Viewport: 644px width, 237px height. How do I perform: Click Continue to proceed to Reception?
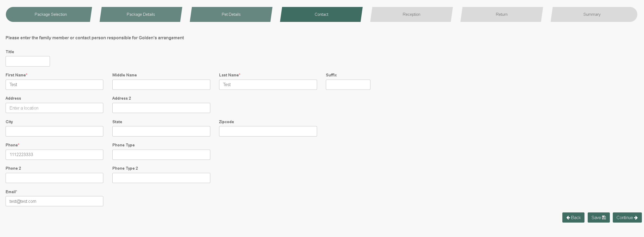(627, 217)
